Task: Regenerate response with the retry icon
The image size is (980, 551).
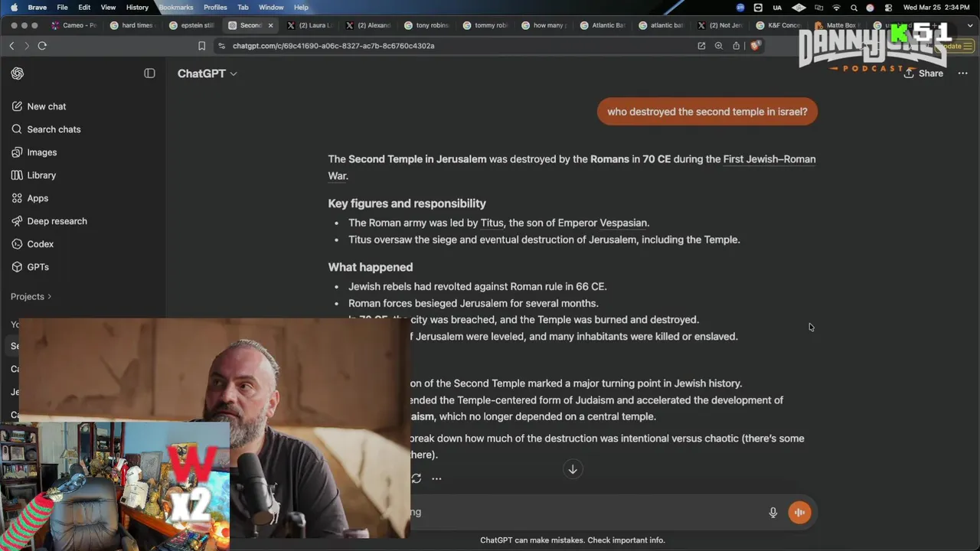Action: [416, 478]
